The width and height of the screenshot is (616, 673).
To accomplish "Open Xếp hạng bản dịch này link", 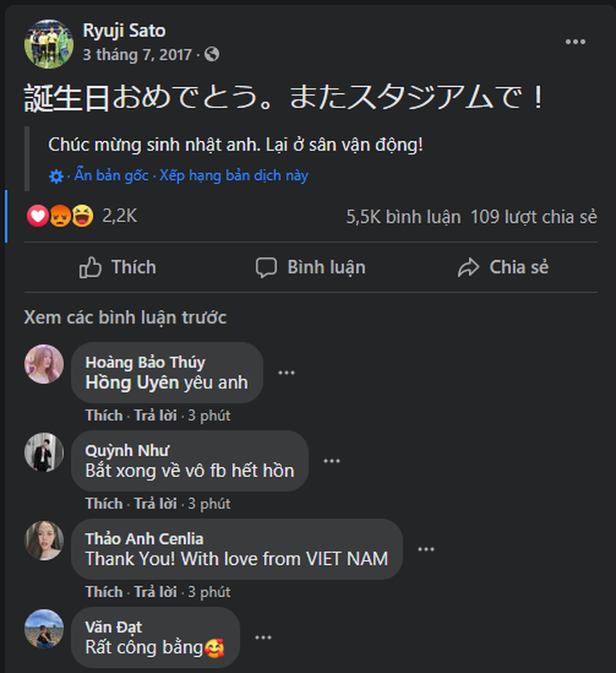I will point(234,176).
